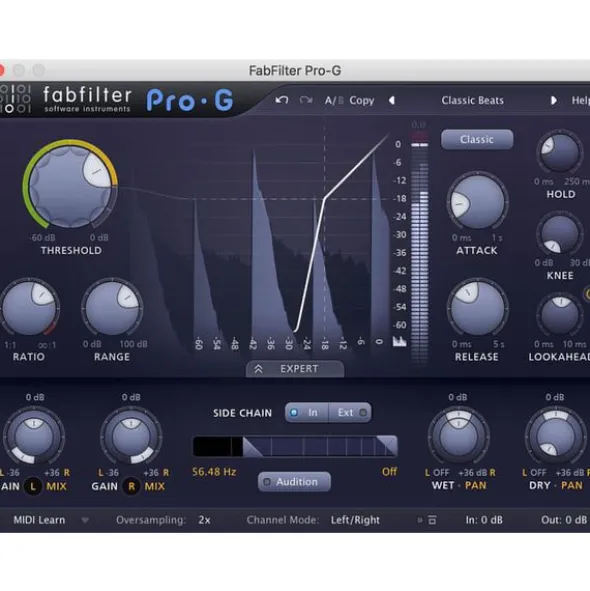Click the Knee knob
Image resolution: width=590 pixels, height=591 pixels.
point(559,234)
